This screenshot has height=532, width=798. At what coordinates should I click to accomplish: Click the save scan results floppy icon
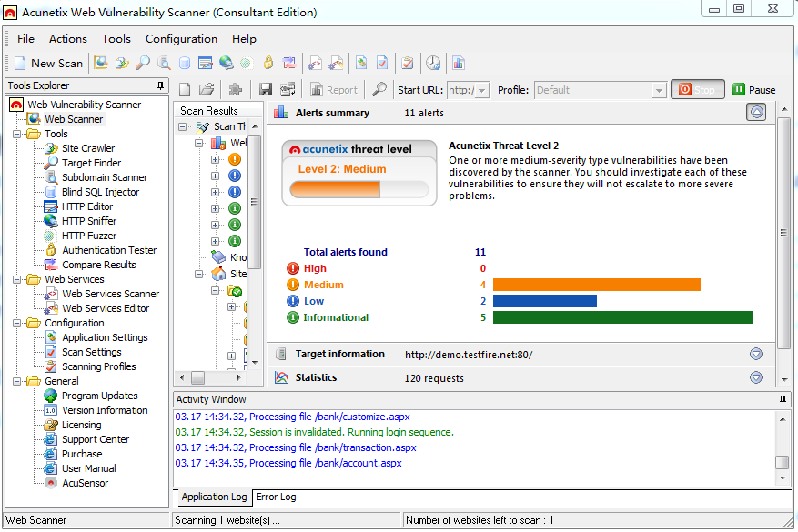(x=266, y=89)
